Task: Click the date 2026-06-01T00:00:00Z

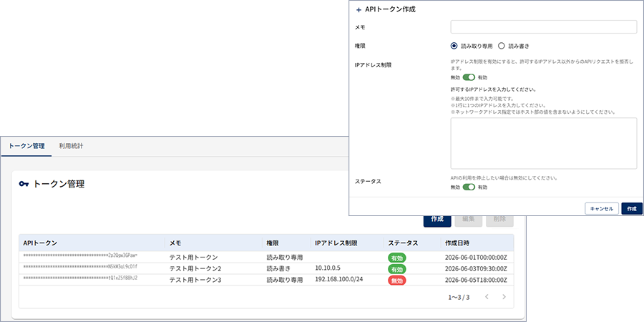Action: point(476,258)
